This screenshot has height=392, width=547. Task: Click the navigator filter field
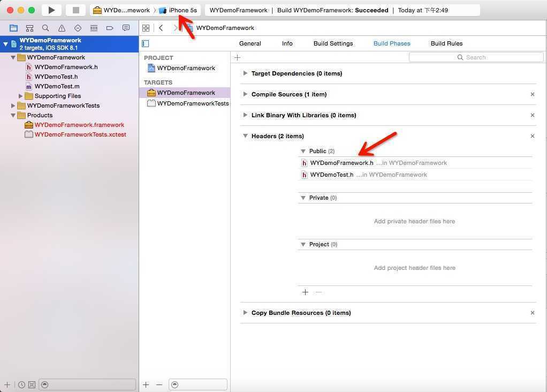87,385
